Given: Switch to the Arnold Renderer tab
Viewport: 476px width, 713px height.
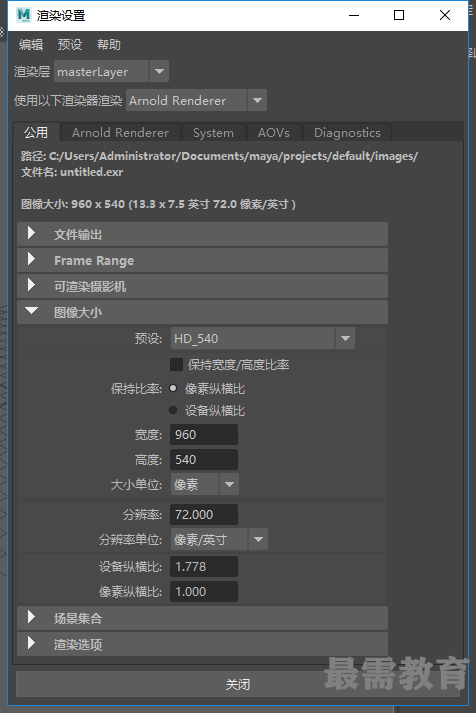Looking at the screenshot, I should click(x=120, y=132).
